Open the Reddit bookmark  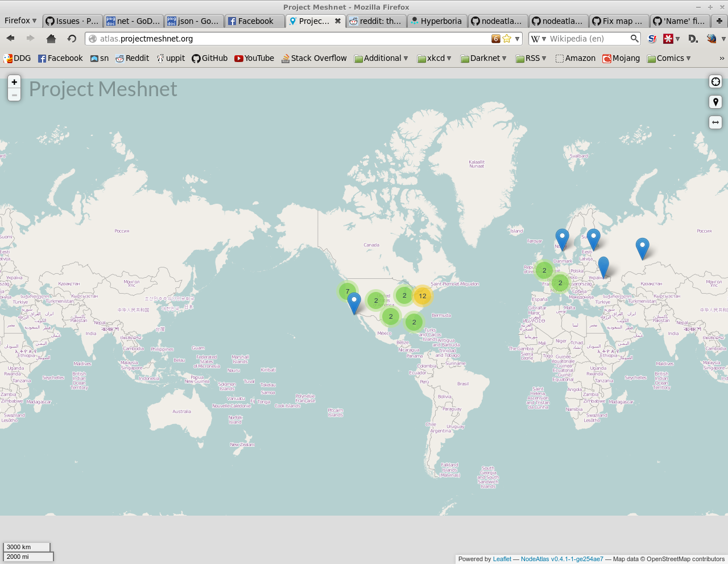point(132,58)
